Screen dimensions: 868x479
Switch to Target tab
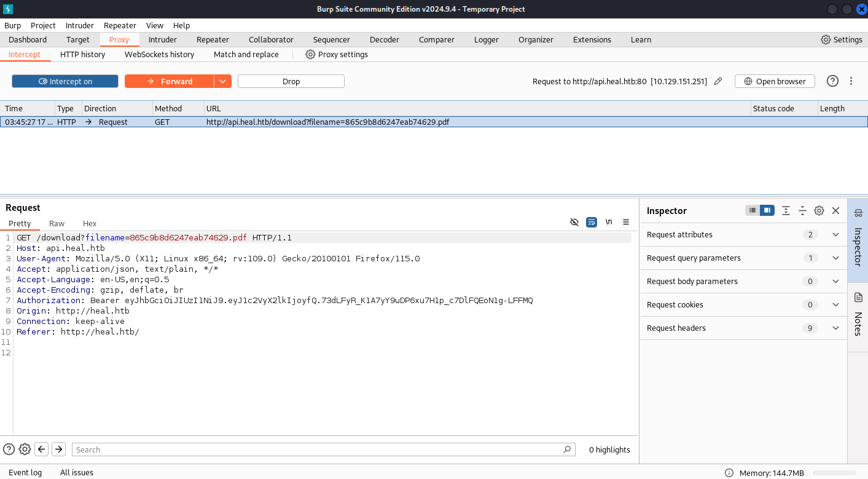(x=78, y=39)
